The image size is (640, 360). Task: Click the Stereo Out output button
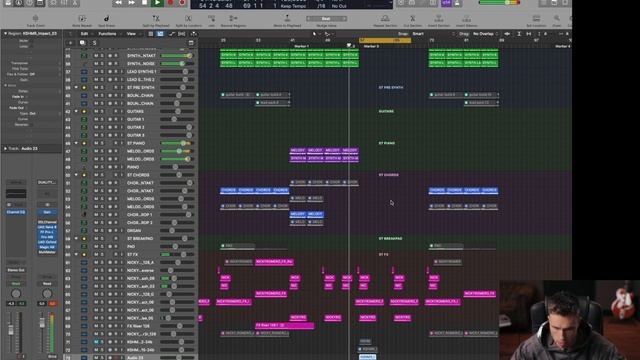(x=16, y=270)
